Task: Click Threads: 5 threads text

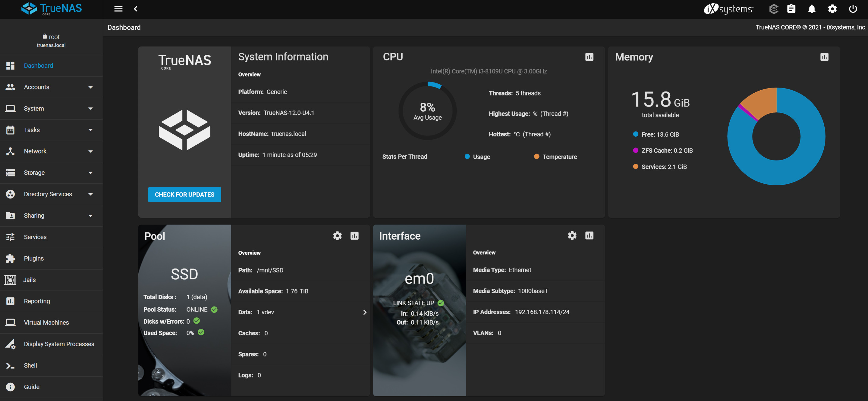Action: click(514, 93)
